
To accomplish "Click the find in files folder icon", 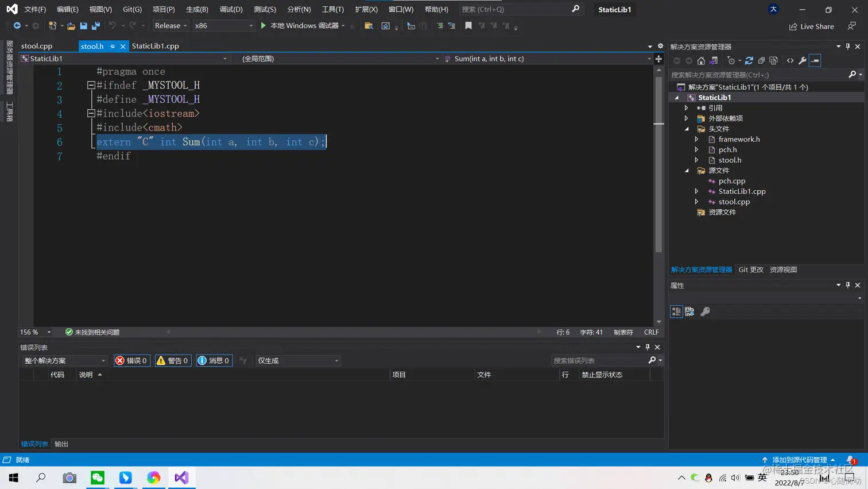I will click(x=369, y=26).
